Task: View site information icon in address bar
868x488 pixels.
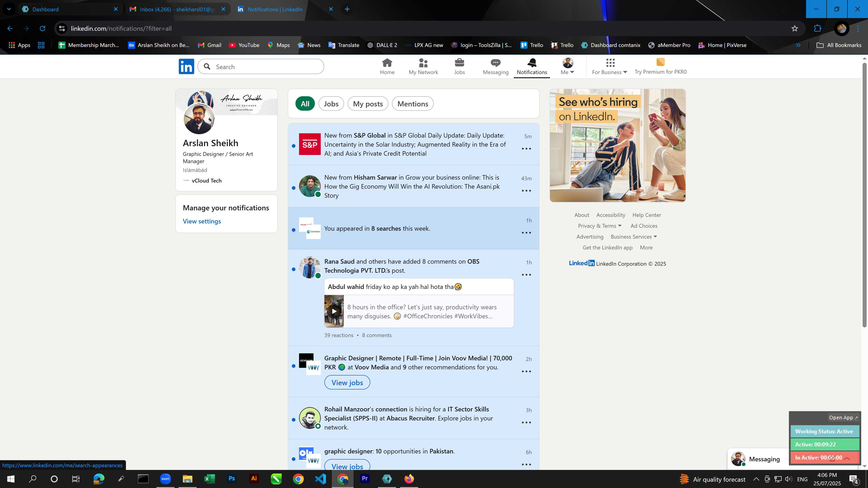Action: click(62, 29)
